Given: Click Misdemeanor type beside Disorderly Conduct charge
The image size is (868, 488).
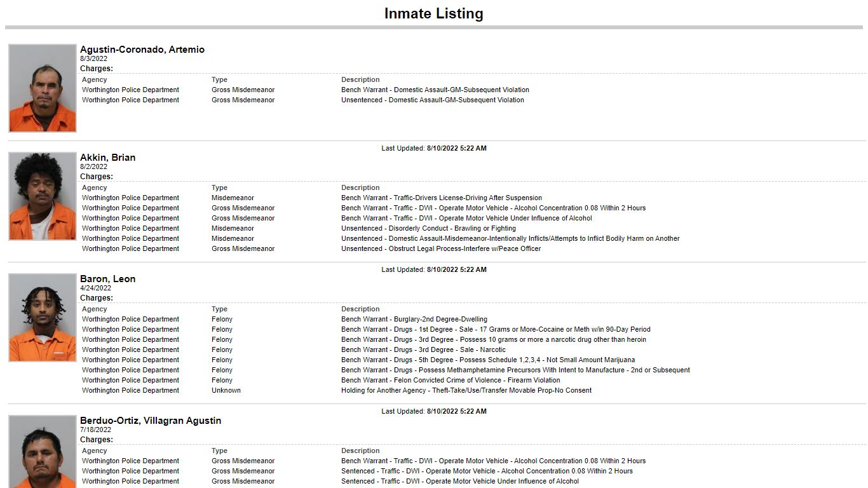Looking at the screenshot, I should point(233,228).
